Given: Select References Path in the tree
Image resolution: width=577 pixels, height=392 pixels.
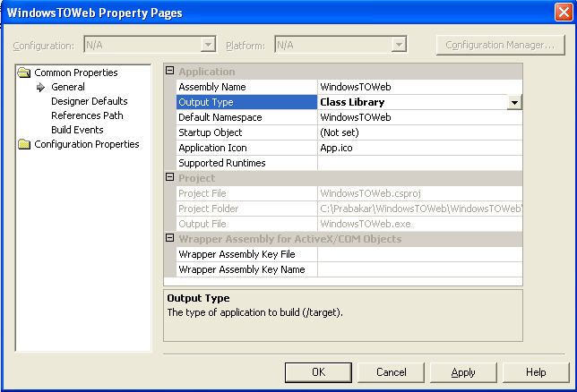Looking at the screenshot, I should point(87,115).
